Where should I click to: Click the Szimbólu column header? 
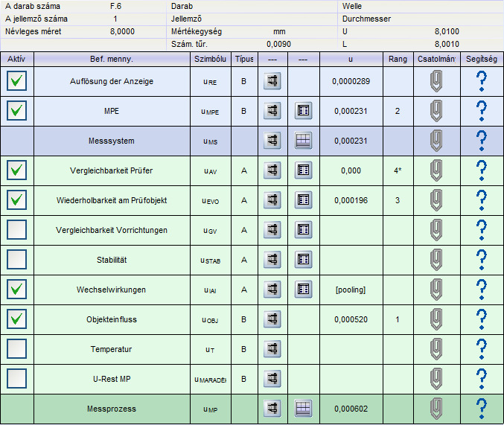[211, 59]
